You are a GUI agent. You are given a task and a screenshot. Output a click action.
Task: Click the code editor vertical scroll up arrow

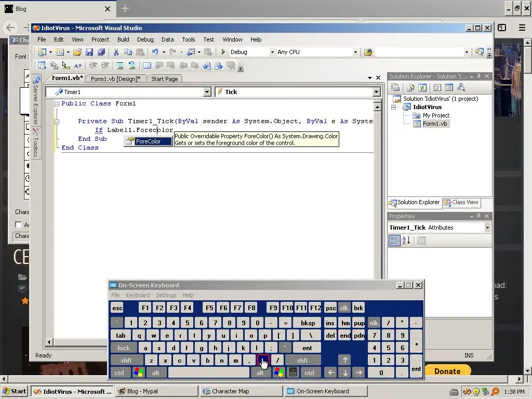coord(377,107)
